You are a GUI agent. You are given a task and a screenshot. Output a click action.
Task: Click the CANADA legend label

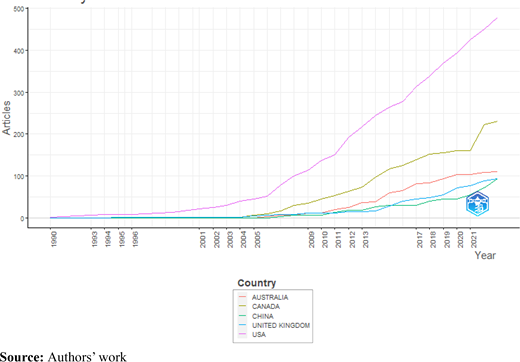point(266,307)
